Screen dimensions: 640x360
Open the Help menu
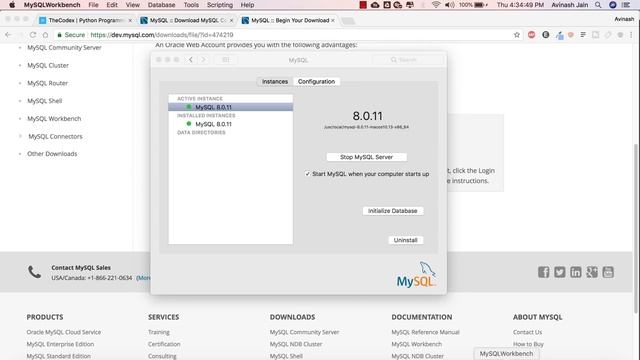click(247, 5)
